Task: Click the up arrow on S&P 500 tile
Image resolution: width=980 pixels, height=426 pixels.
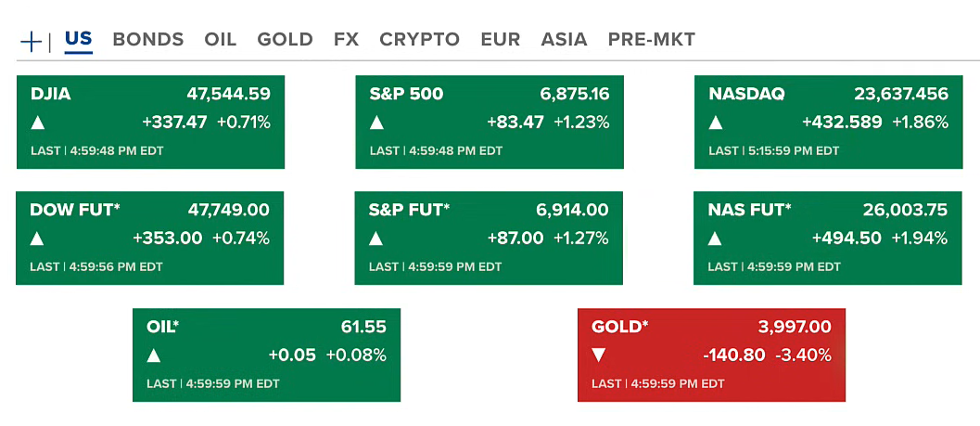Action: 377,123
